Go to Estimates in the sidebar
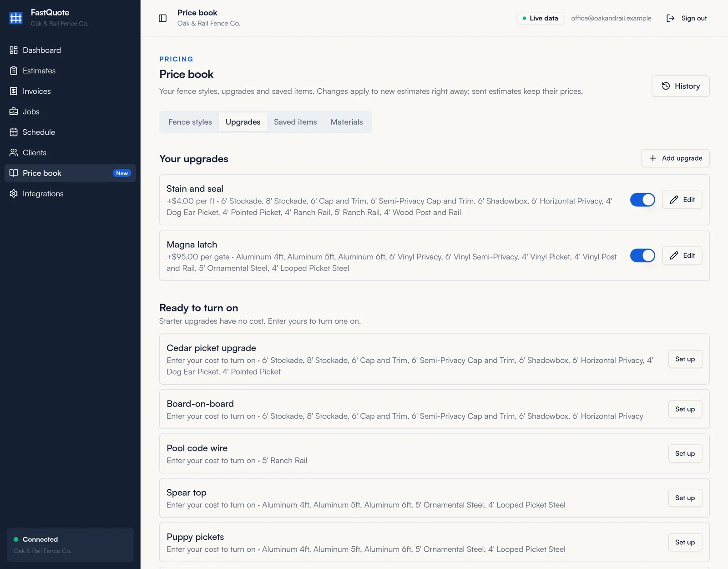728x569 pixels. click(70, 71)
